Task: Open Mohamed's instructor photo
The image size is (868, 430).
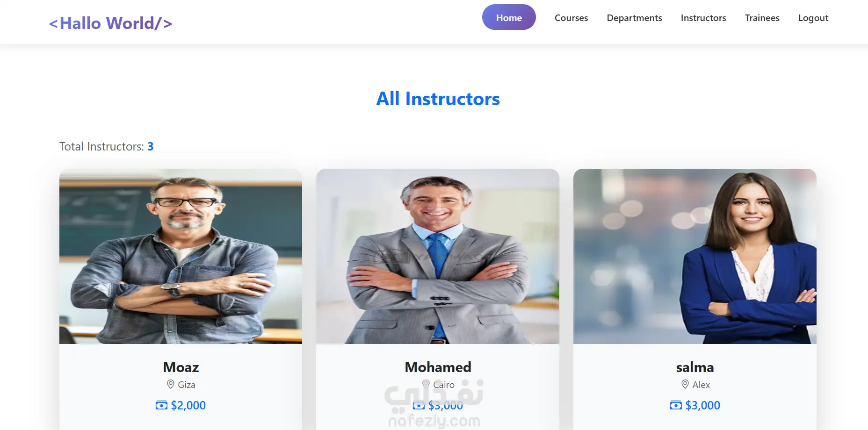Action: [x=438, y=256]
